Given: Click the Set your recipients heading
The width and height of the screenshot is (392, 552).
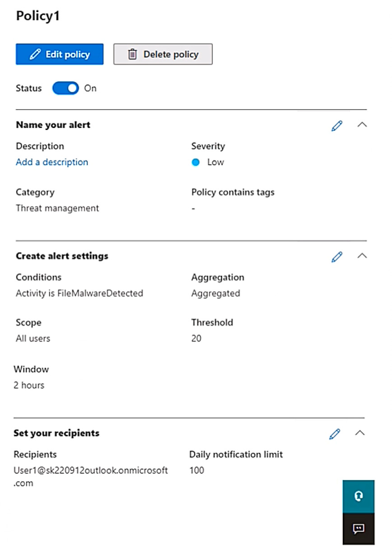Looking at the screenshot, I should pyautogui.click(x=56, y=433).
